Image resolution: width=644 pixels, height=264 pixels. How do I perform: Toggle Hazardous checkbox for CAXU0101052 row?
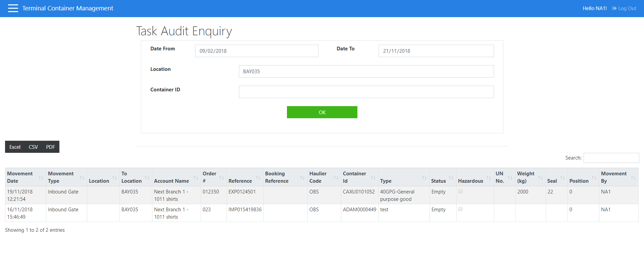(460, 191)
